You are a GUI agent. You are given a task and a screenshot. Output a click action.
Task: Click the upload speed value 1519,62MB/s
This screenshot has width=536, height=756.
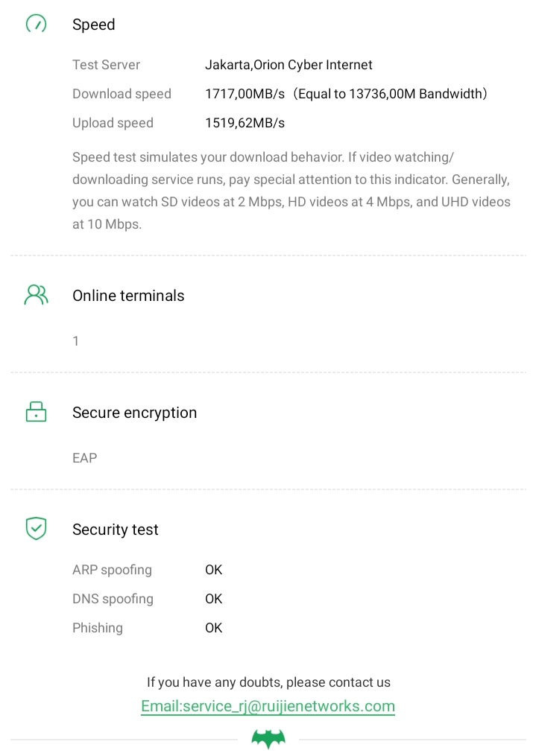click(245, 123)
